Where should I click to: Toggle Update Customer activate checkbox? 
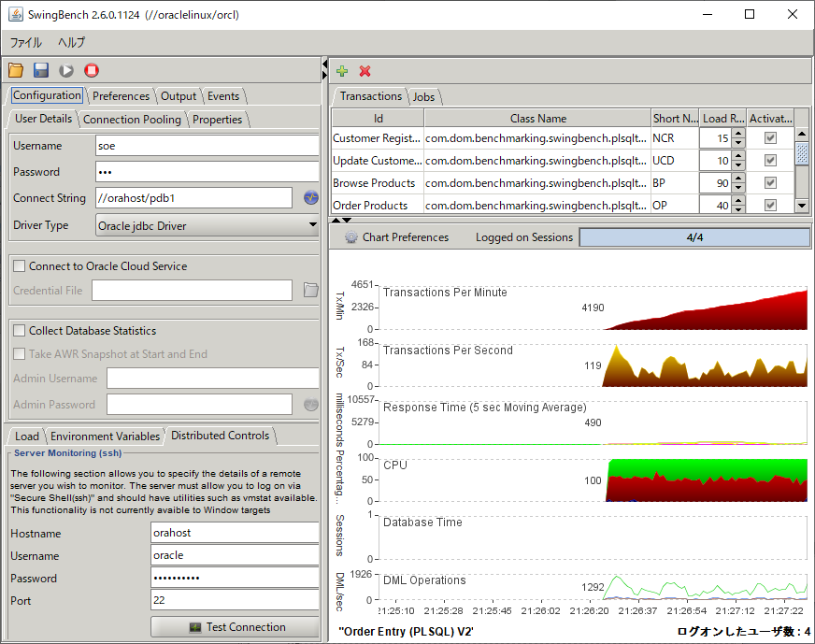pos(770,160)
